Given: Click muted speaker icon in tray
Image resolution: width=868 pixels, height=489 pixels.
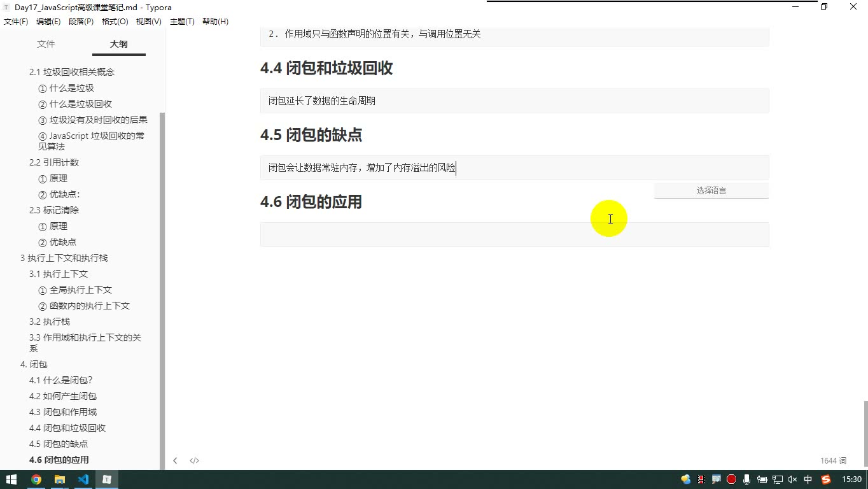Looking at the screenshot, I should point(792,479).
